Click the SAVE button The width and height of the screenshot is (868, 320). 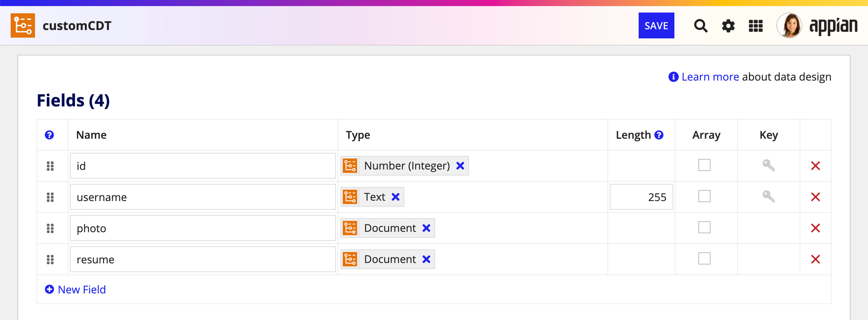click(x=657, y=25)
